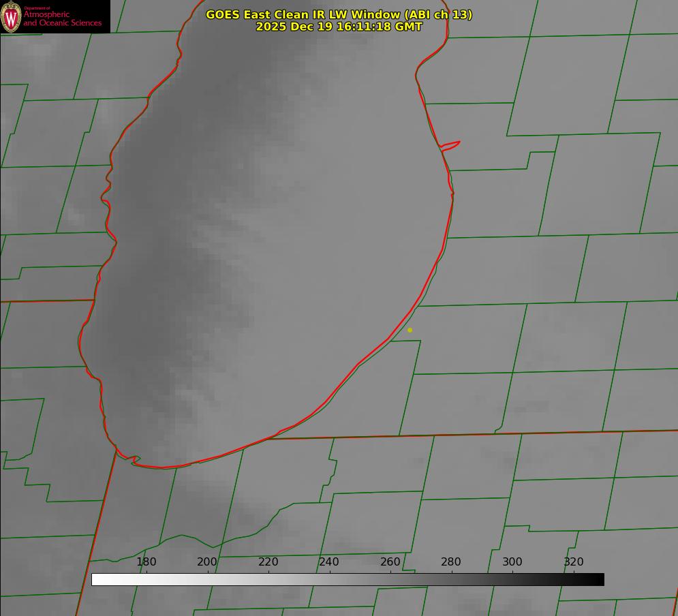This screenshot has height=616, width=678.
Task: Click the '2025 Dec 19 16:11:18 GMT' timestamp
Action: tap(339, 27)
